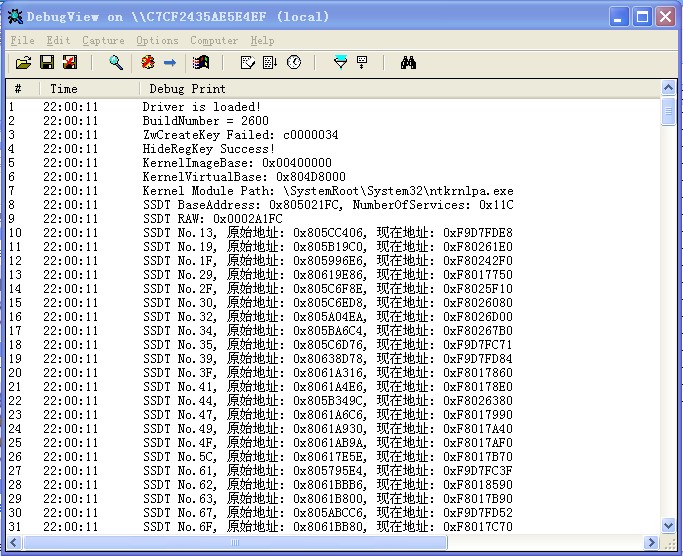Click the Find binoculars icon
Screen dimensions: 683x556
click(408, 63)
